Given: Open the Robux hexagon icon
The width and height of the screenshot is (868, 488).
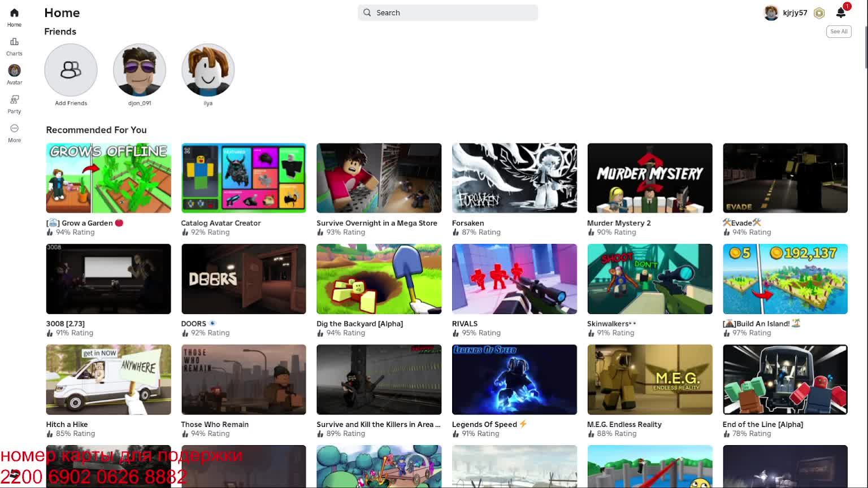Looking at the screenshot, I should 819,13.
